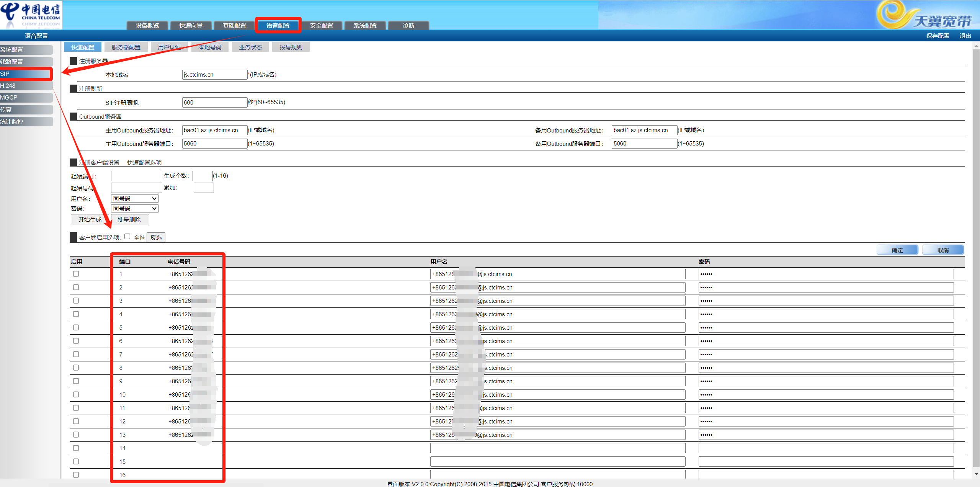Open the 服务器配置 sub-tab
This screenshot has width=980, height=487.
click(x=126, y=47)
